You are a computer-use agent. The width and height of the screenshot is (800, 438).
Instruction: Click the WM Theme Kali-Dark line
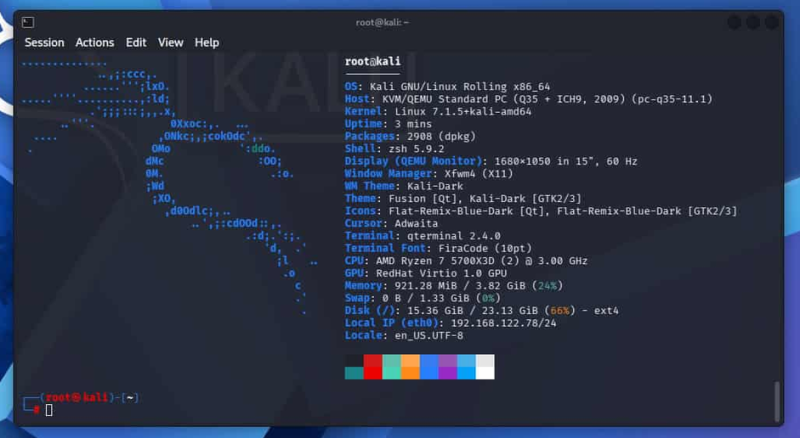tap(404, 186)
